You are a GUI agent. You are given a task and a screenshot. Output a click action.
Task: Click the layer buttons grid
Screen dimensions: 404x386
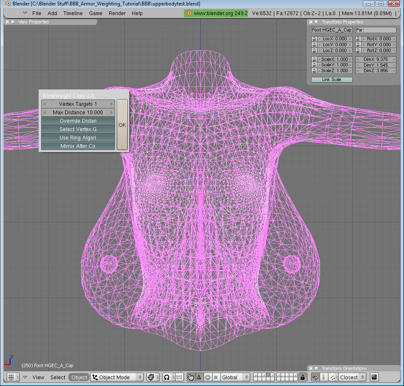point(275,377)
